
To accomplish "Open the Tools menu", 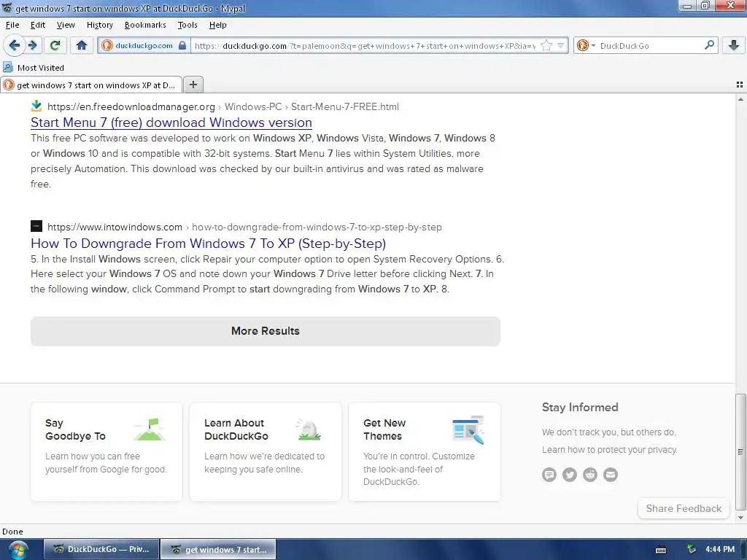I will pyautogui.click(x=187, y=25).
